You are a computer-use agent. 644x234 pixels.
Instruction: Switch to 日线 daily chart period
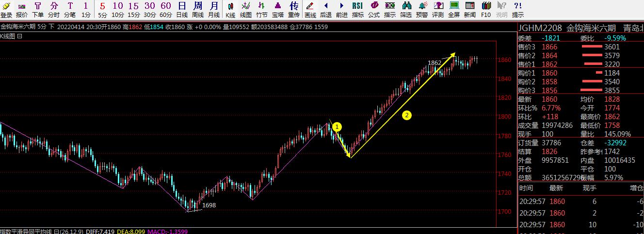(182, 9)
